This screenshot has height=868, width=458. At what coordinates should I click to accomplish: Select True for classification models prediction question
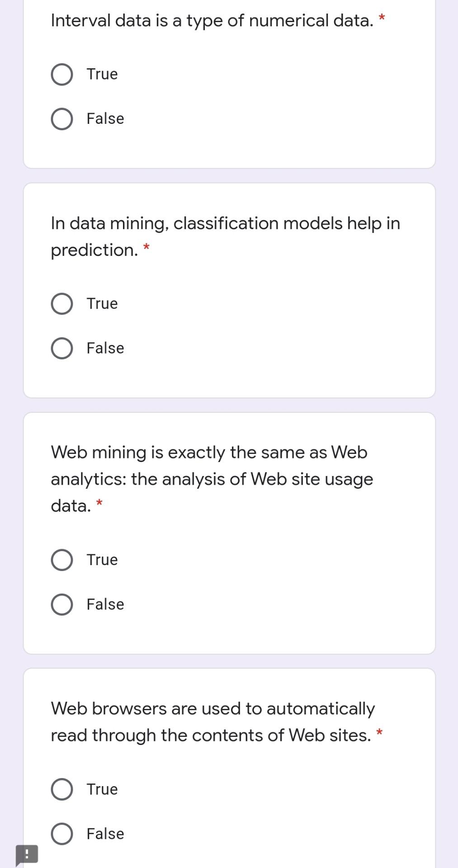(62, 304)
